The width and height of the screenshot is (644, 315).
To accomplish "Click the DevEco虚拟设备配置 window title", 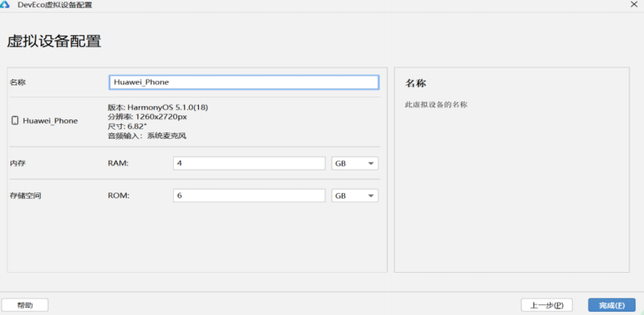I will [x=54, y=5].
